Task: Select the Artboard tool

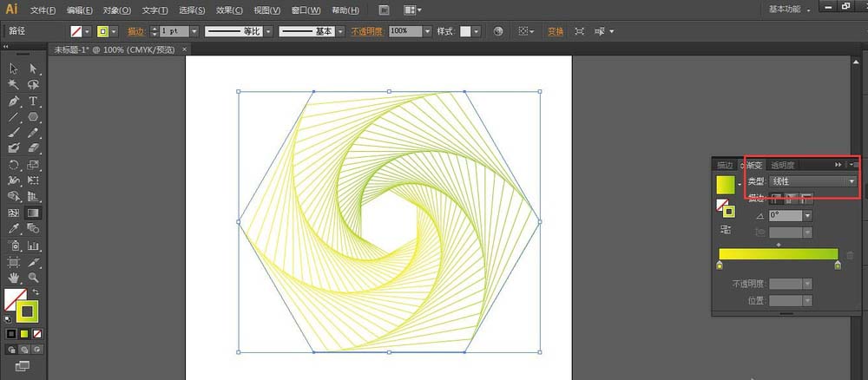Action: (x=14, y=262)
